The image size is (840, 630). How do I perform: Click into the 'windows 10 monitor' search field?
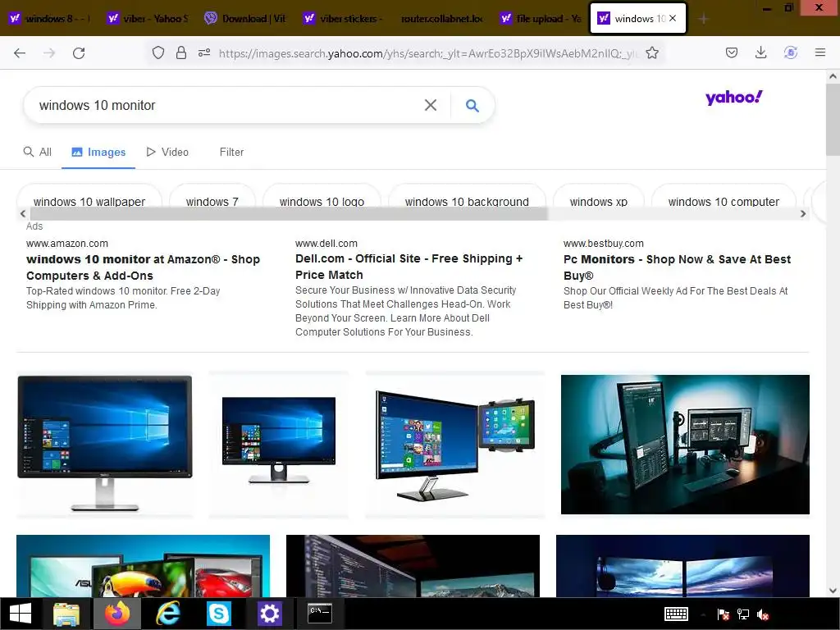[225, 105]
